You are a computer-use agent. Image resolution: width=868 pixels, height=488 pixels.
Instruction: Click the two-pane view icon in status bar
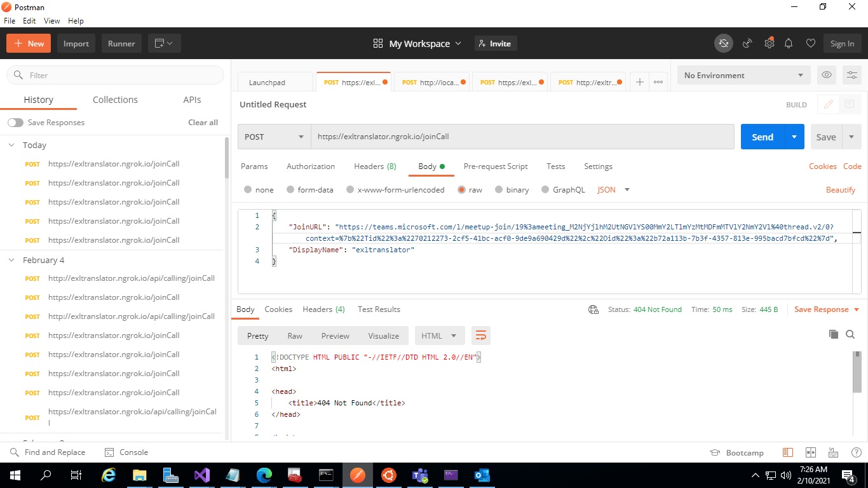click(x=788, y=452)
